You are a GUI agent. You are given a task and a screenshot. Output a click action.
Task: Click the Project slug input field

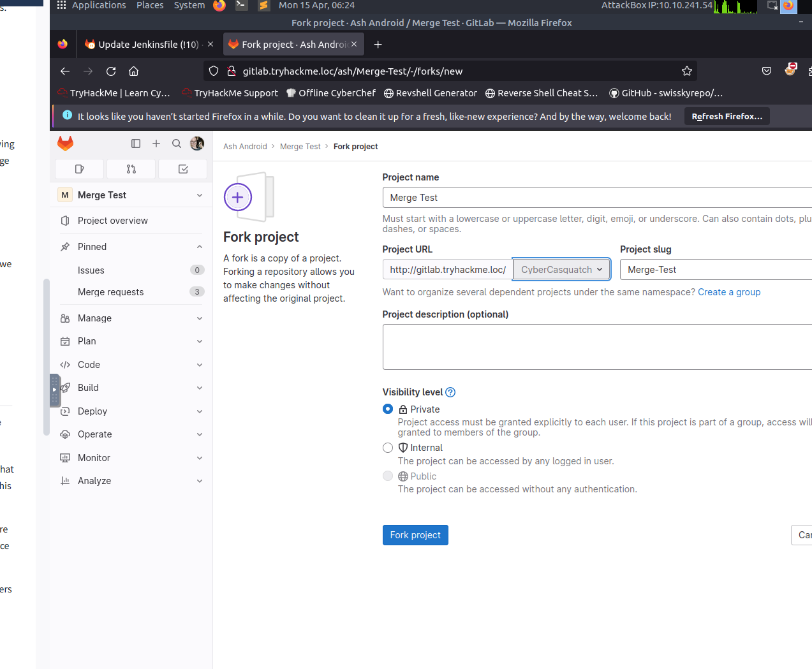click(x=716, y=270)
